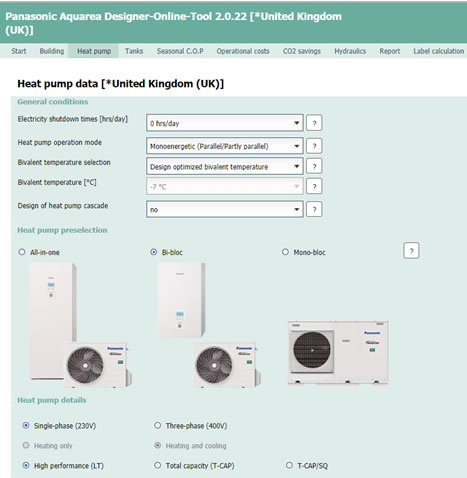The width and height of the screenshot is (467, 478).
Task: Select the Heating and cooling option
Action: point(158,445)
